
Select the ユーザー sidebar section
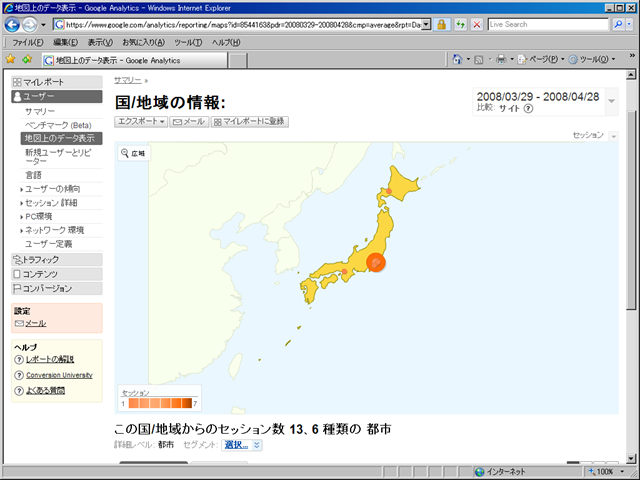pos(57,96)
